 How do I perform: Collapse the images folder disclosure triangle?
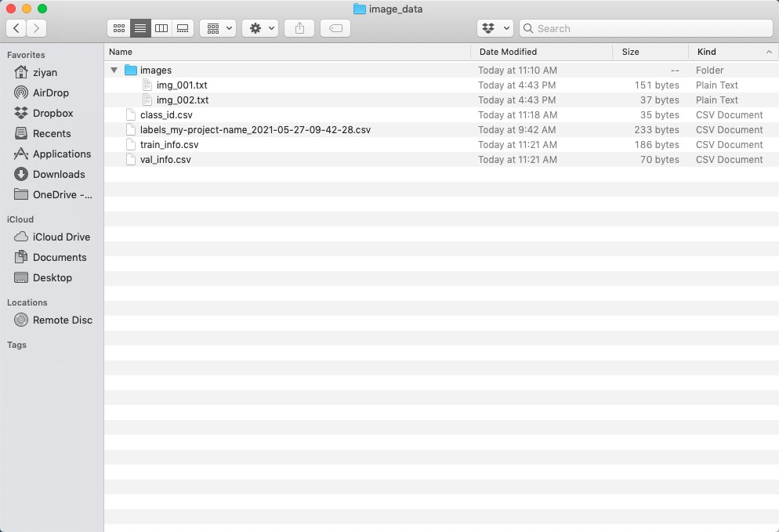114,71
